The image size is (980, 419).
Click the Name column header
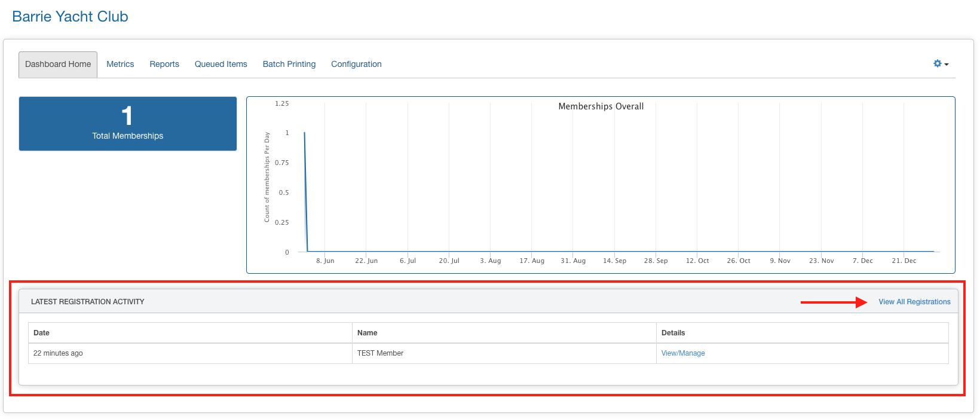pyautogui.click(x=367, y=333)
